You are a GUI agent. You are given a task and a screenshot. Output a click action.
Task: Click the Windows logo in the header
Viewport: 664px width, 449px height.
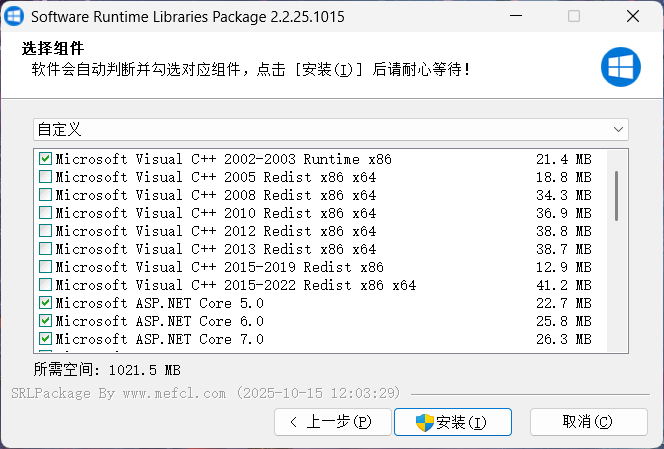(x=620, y=67)
